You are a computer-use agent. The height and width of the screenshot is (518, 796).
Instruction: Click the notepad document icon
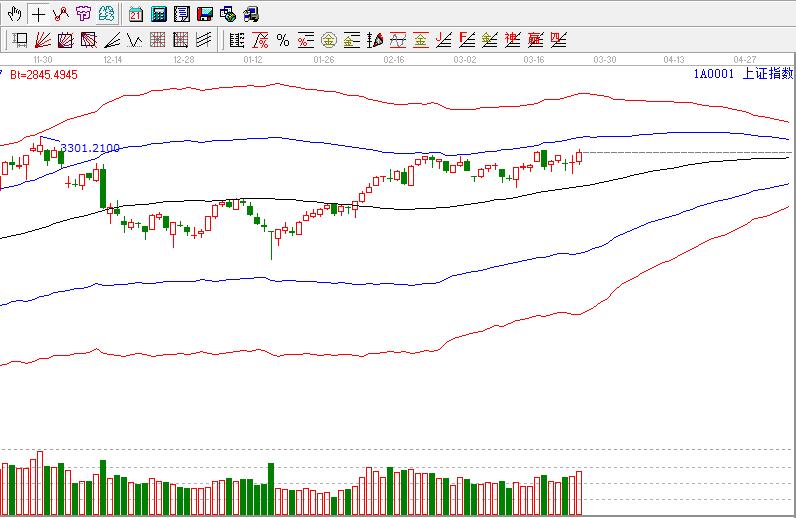click(181, 14)
